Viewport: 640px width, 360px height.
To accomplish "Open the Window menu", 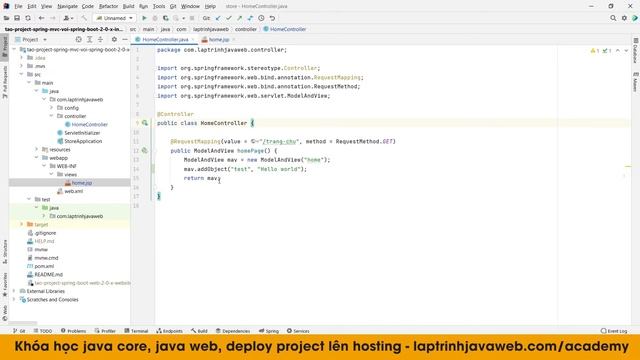I will point(190,6).
